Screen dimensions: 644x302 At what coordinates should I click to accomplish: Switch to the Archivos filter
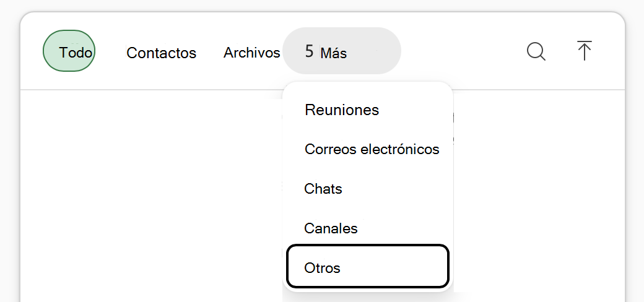[252, 53]
